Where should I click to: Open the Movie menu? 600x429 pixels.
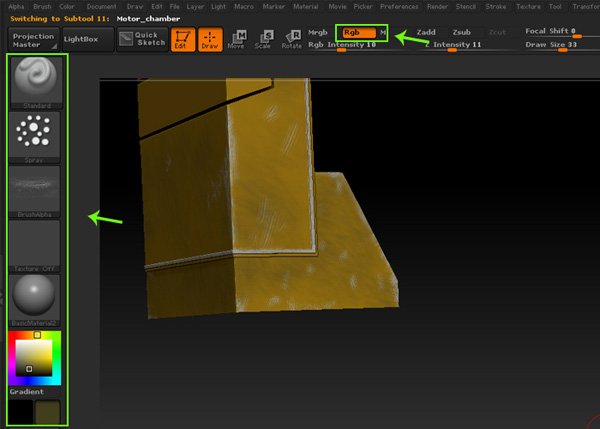[337, 7]
